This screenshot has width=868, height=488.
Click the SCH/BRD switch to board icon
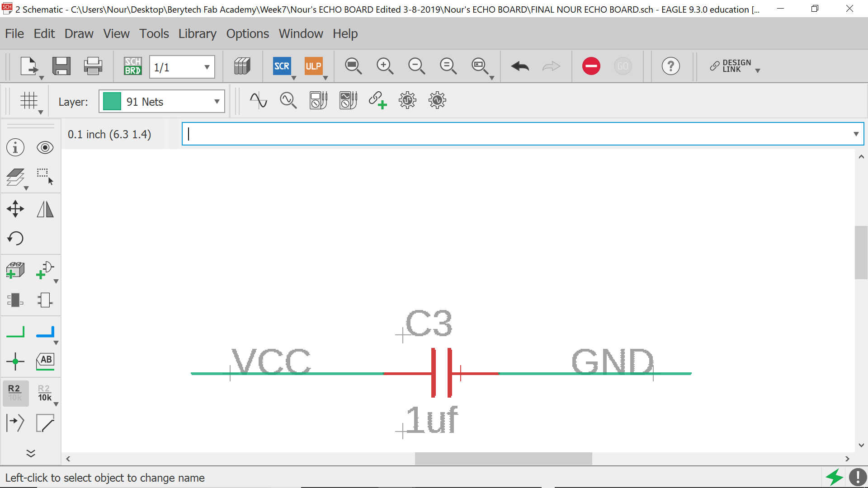[132, 66]
